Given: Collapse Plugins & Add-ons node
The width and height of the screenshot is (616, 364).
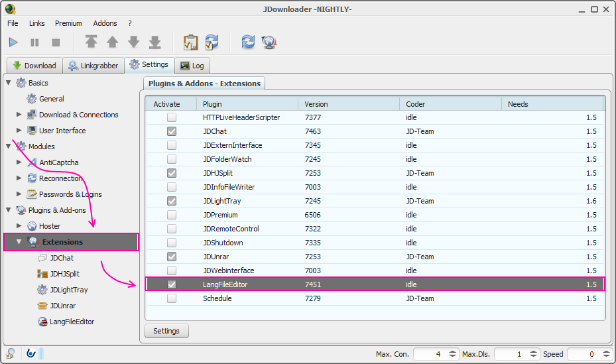Looking at the screenshot, I should tap(8, 210).
